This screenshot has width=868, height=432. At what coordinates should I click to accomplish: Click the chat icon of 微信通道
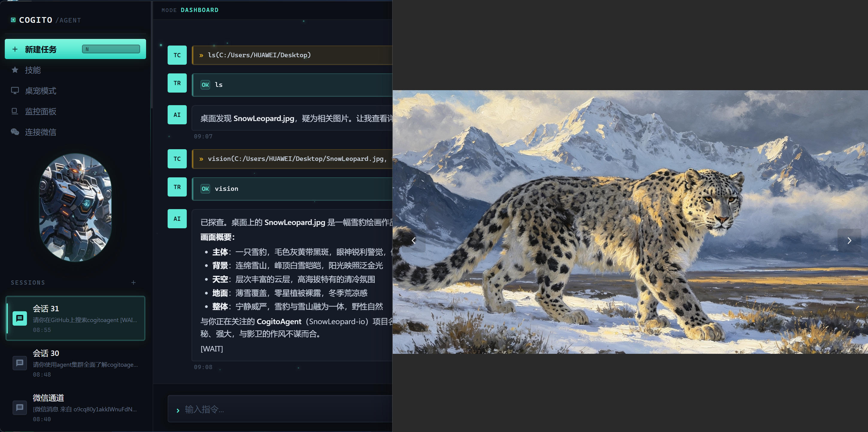(19, 407)
